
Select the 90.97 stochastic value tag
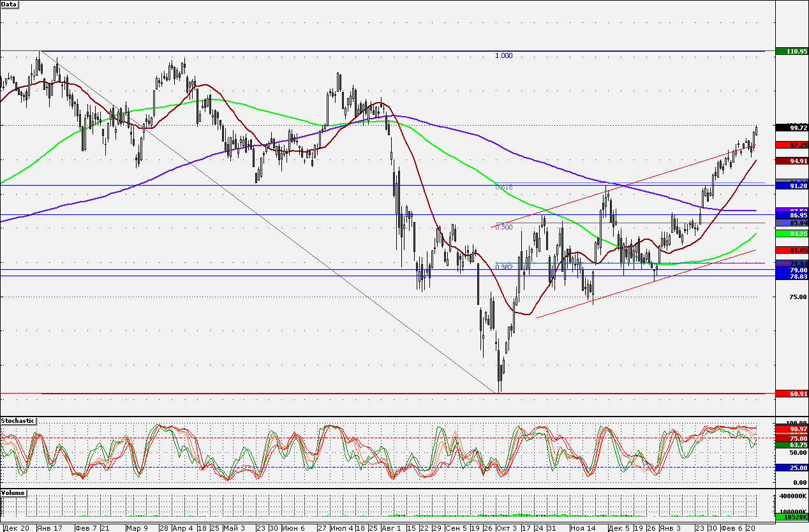point(791,431)
